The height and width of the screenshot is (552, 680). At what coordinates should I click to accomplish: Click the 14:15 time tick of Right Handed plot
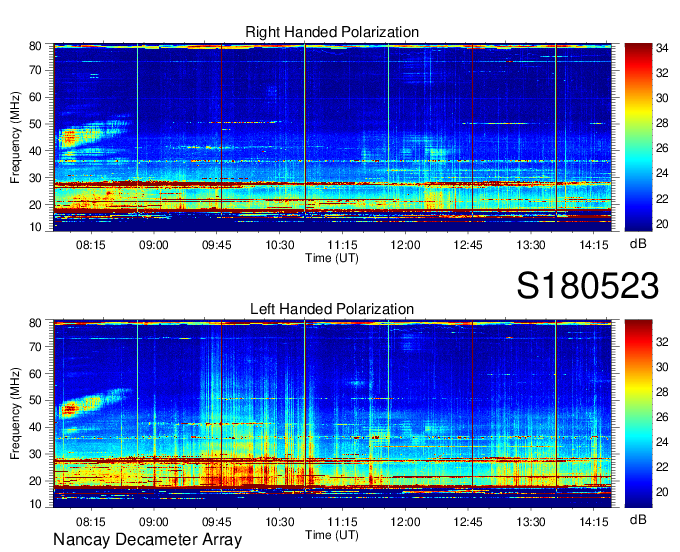(x=594, y=245)
